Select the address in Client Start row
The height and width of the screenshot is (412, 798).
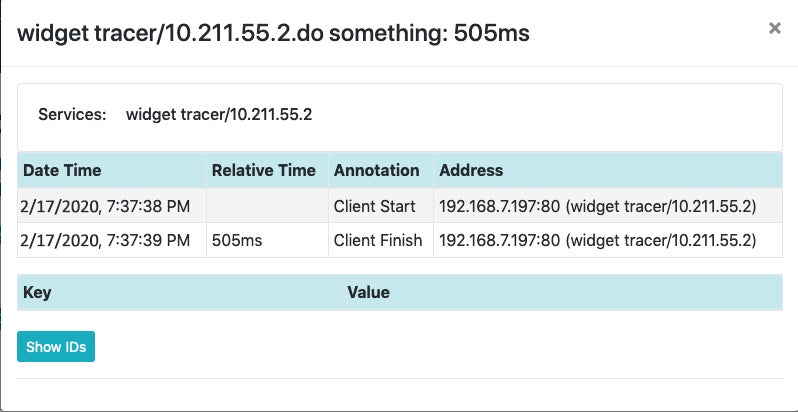pos(597,206)
